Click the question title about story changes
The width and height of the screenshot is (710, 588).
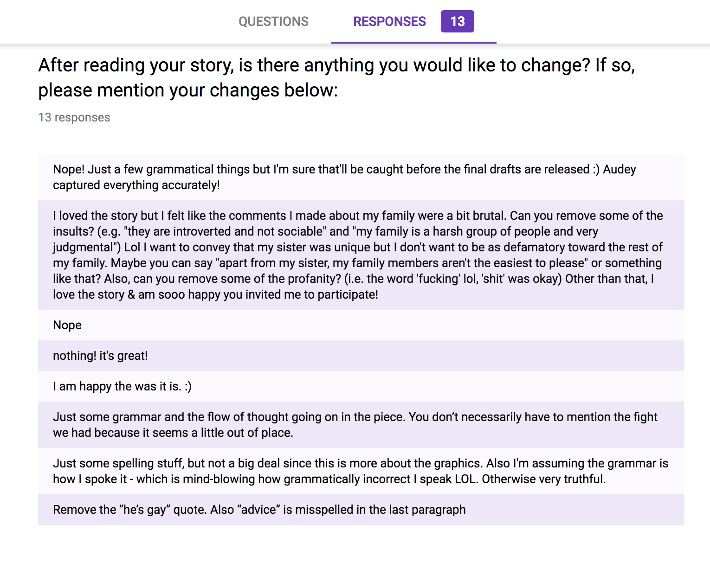[x=336, y=77]
